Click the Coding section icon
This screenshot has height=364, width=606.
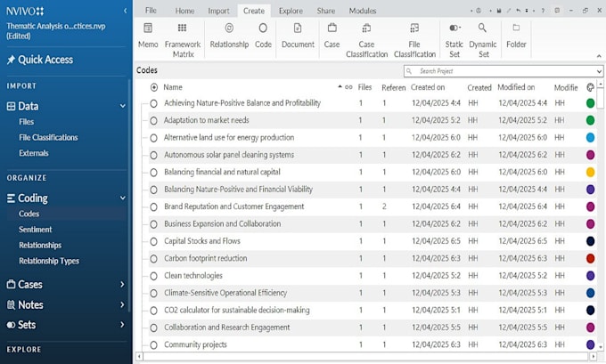(x=11, y=198)
